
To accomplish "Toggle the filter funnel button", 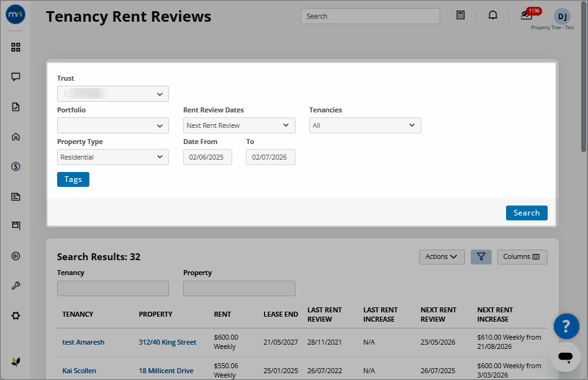I will pyautogui.click(x=481, y=257).
